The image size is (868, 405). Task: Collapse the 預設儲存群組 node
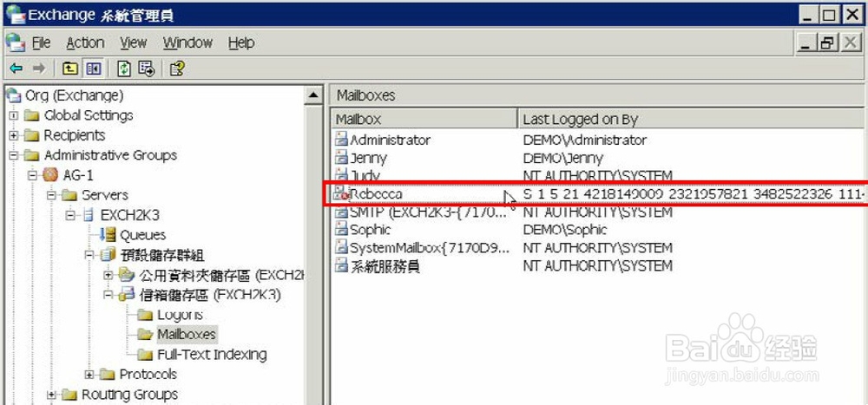coord(89,255)
